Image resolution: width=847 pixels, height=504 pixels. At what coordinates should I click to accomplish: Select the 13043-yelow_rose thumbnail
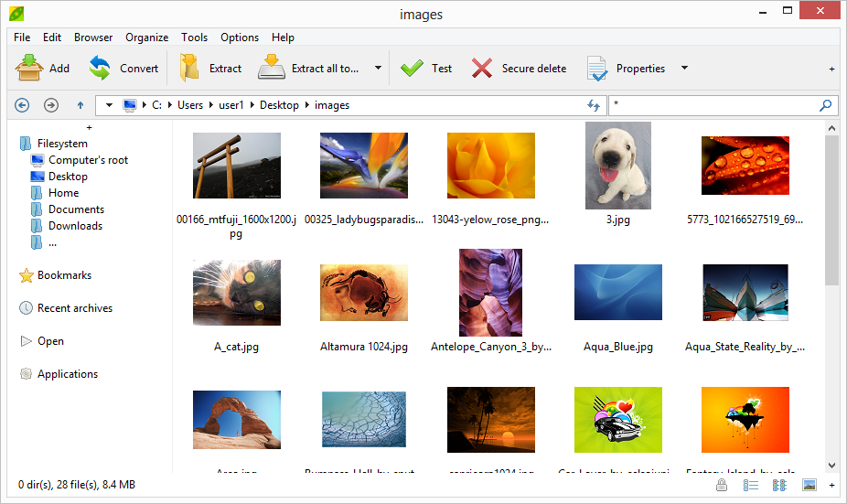(x=491, y=166)
